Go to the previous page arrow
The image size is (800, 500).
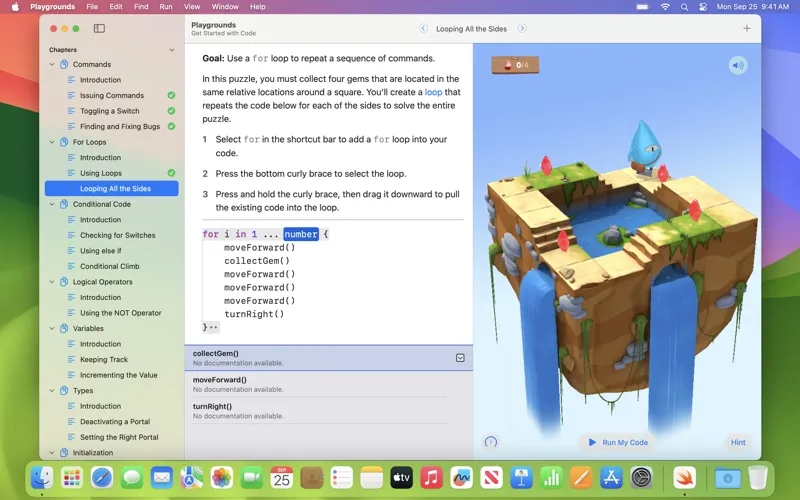click(x=423, y=29)
